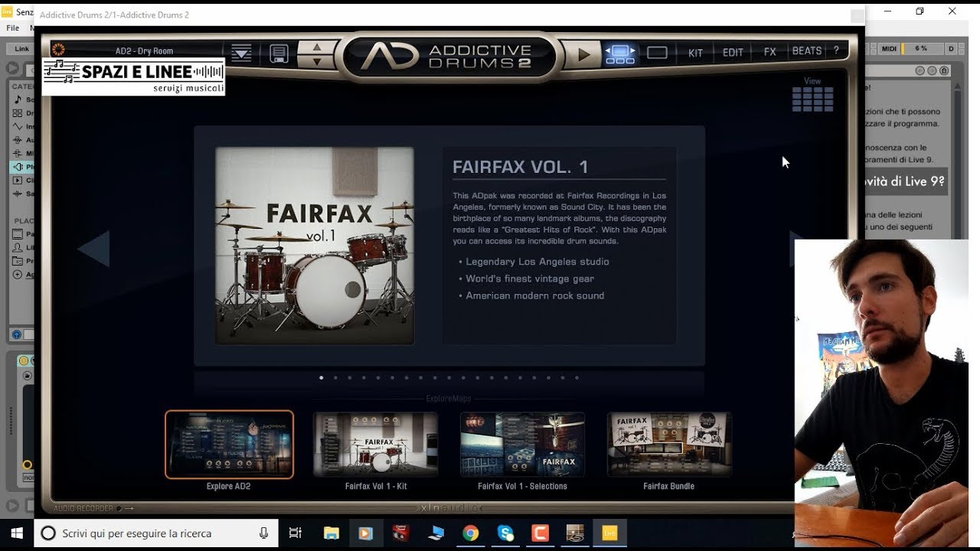Viewport: 980px width, 551px height.
Task: Click the xln audio logo at the bottom
Action: pyautogui.click(x=449, y=507)
